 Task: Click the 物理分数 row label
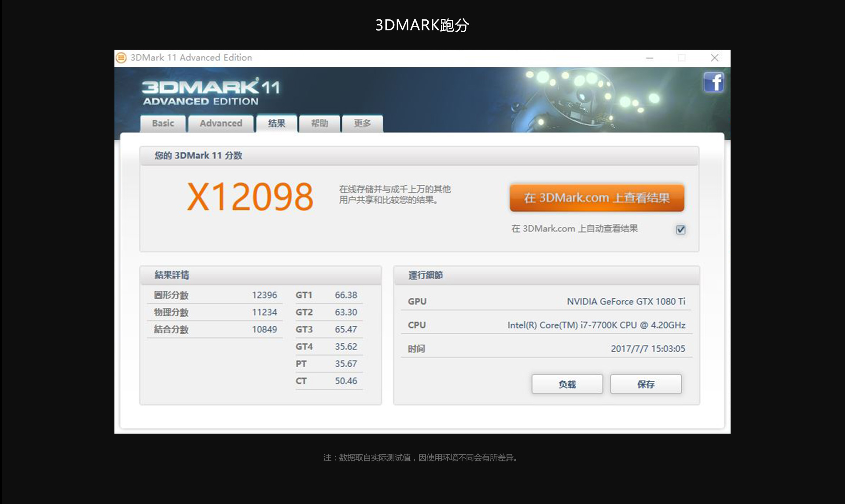coord(171,312)
